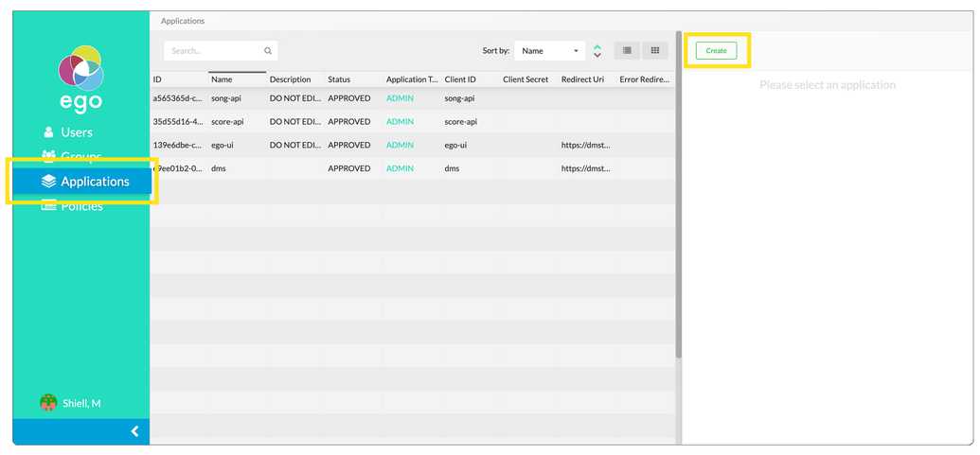Select the dms name cell
The width and height of the screenshot is (980, 455).
click(218, 168)
